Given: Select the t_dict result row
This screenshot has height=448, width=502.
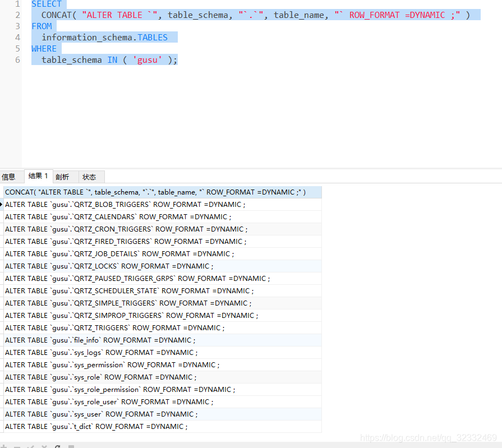Looking at the screenshot, I should click(163, 427).
